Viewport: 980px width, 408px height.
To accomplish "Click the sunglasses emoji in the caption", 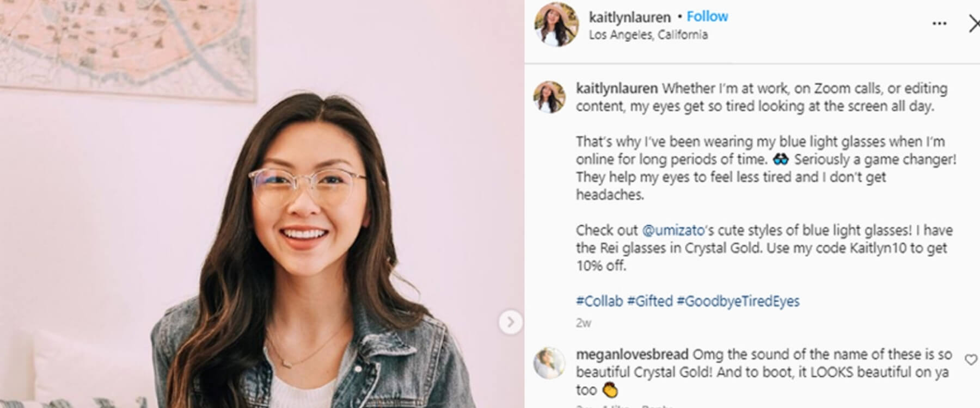I will (x=780, y=159).
